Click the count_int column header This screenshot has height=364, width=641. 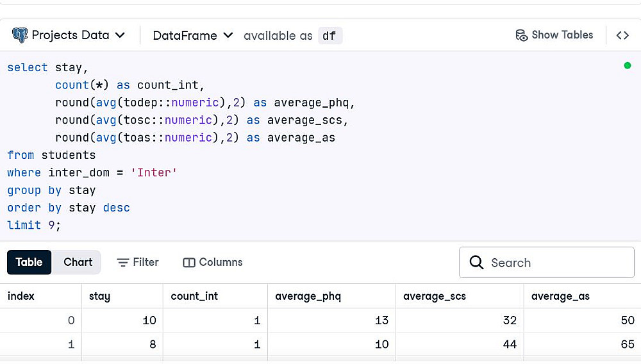(196, 296)
